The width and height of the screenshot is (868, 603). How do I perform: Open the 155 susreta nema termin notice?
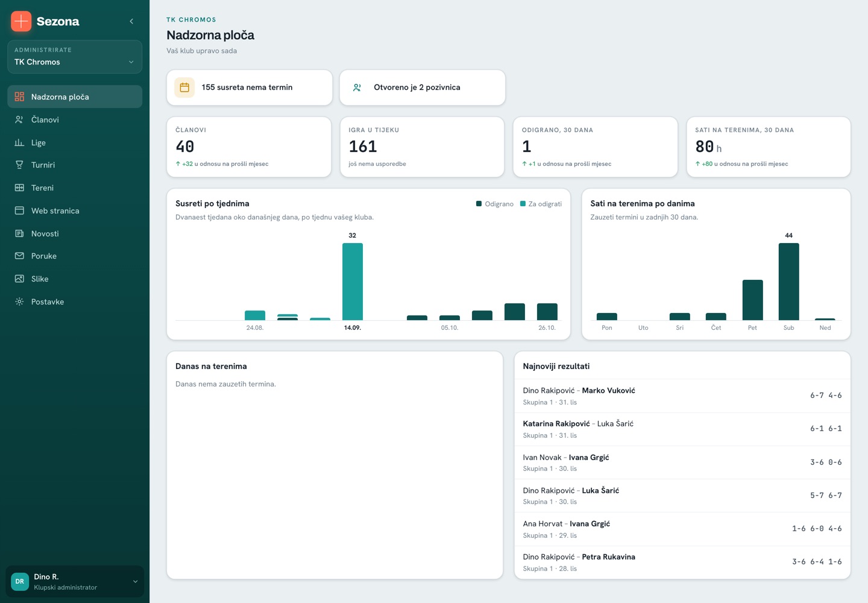(250, 87)
